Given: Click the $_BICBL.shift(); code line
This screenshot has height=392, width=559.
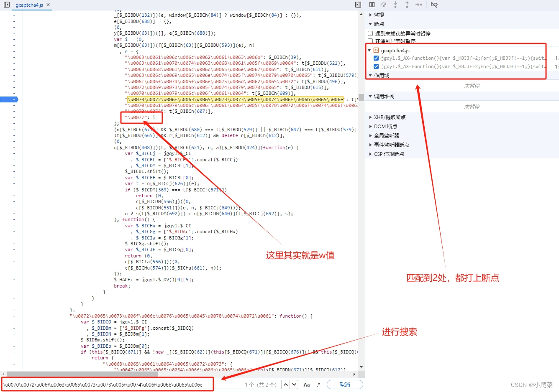Looking at the screenshot, I should (x=147, y=171).
